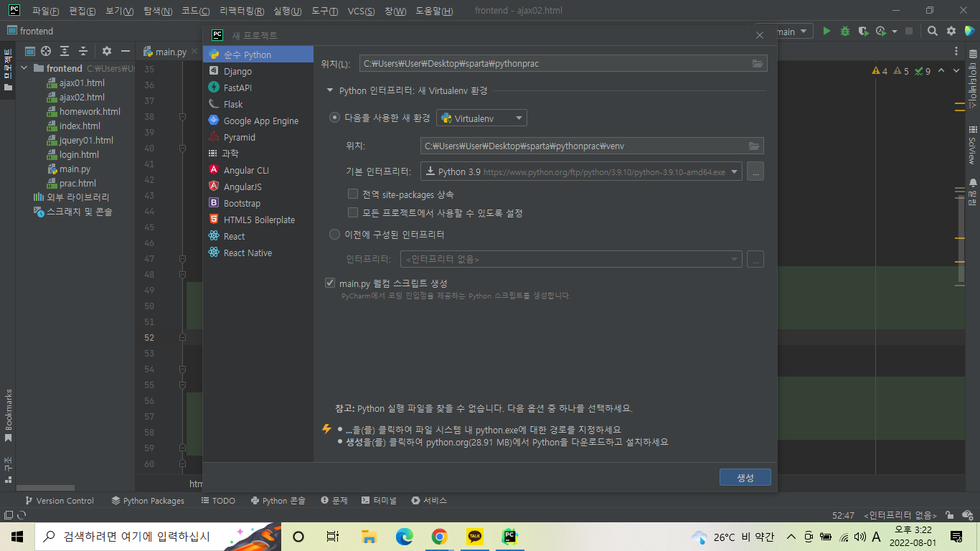
Task: Open the Python Packages tool tab
Action: pos(148,501)
